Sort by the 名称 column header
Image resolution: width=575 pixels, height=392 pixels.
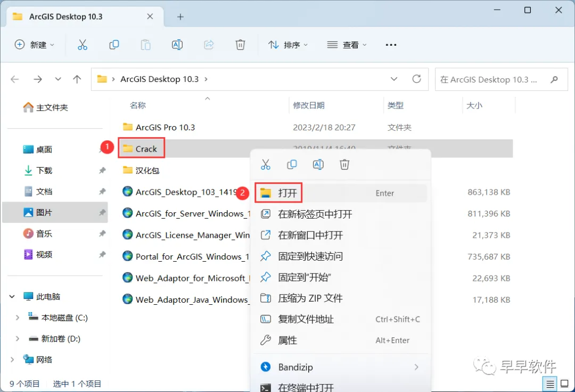pos(138,105)
